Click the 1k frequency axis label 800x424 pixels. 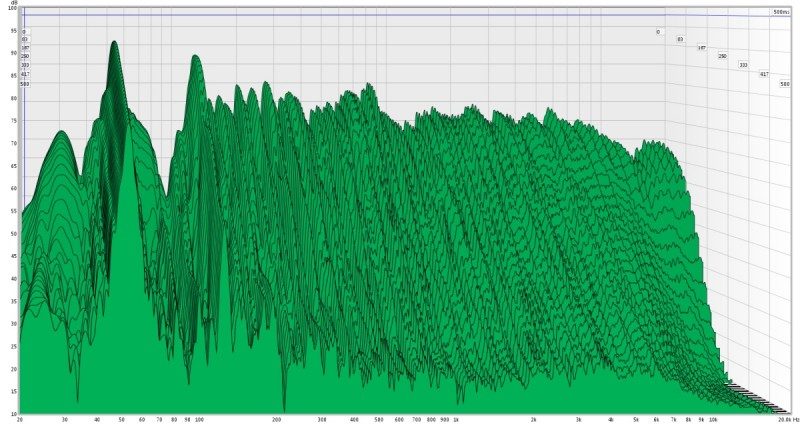pyautogui.click(x=456, y=419)
